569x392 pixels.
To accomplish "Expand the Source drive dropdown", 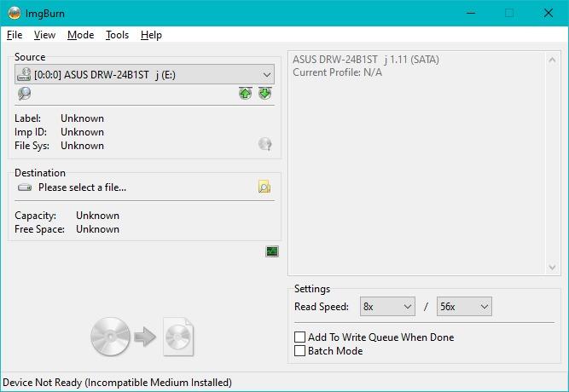I will coord(267,75).
